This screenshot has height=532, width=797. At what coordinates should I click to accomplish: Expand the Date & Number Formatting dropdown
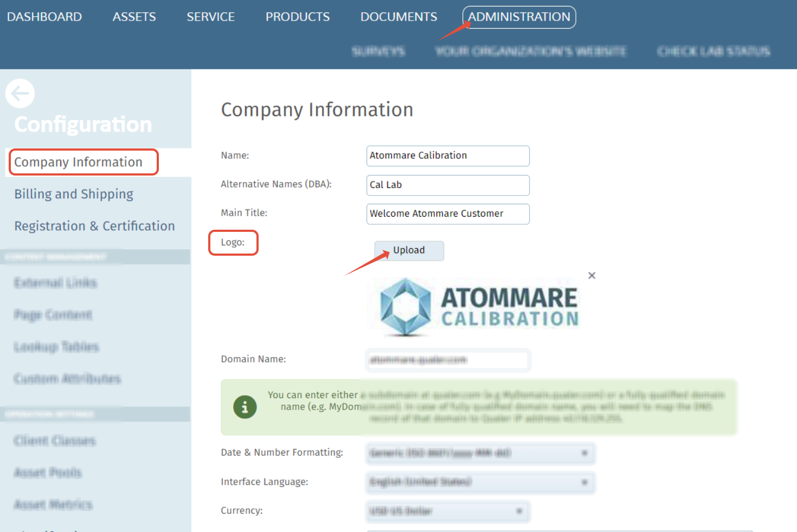(480, 453)
